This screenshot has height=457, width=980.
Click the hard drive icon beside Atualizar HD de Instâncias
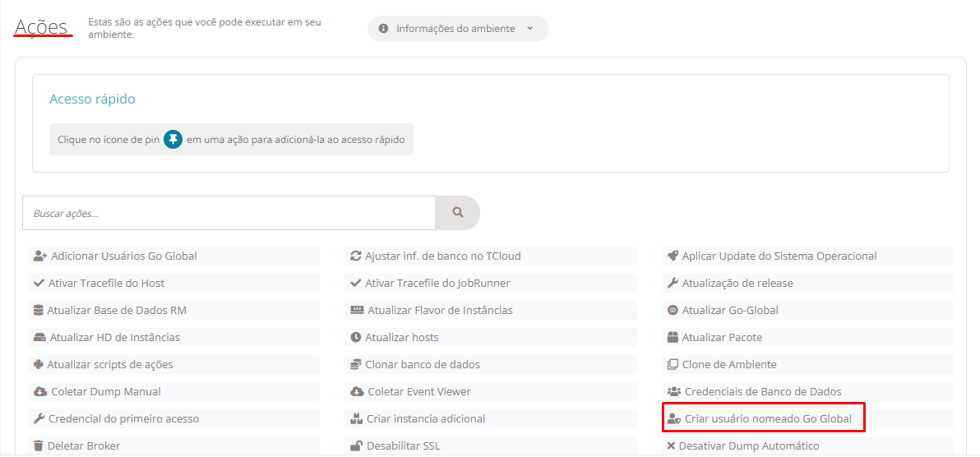[x=39, y=338]
